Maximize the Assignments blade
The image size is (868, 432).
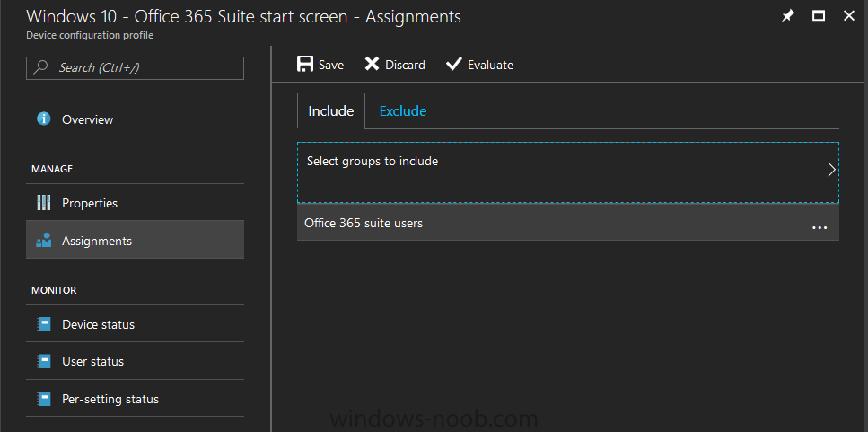(818, 16)
